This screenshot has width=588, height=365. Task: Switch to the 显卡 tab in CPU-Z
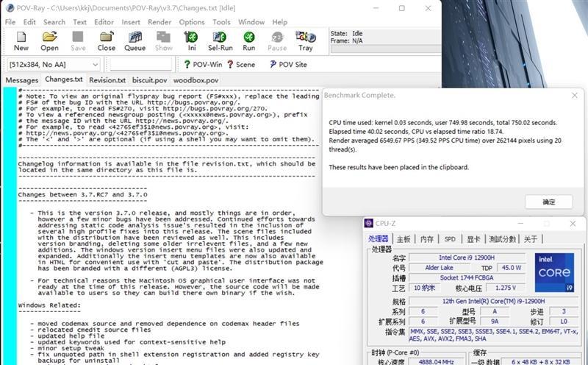coord(473,239)
